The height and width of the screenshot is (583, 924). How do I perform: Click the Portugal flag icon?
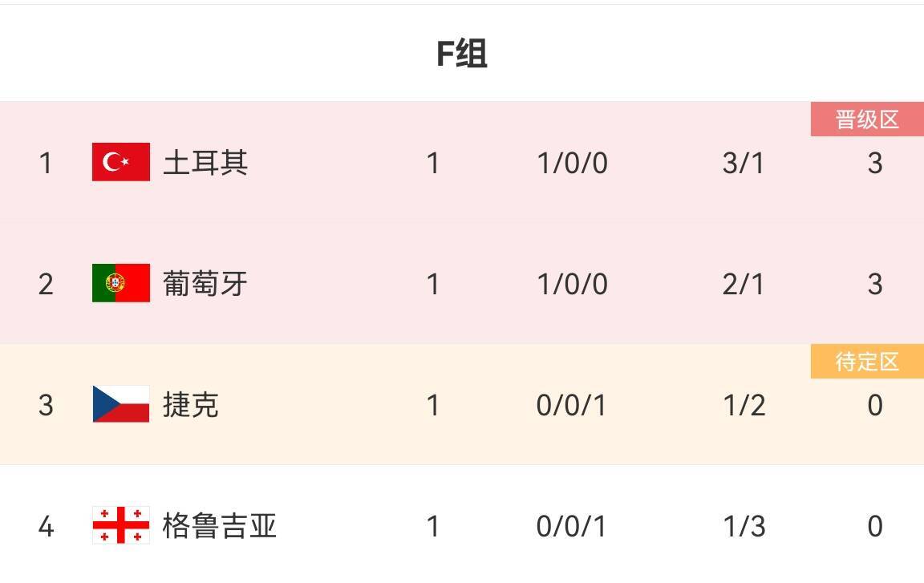point(121,283)
